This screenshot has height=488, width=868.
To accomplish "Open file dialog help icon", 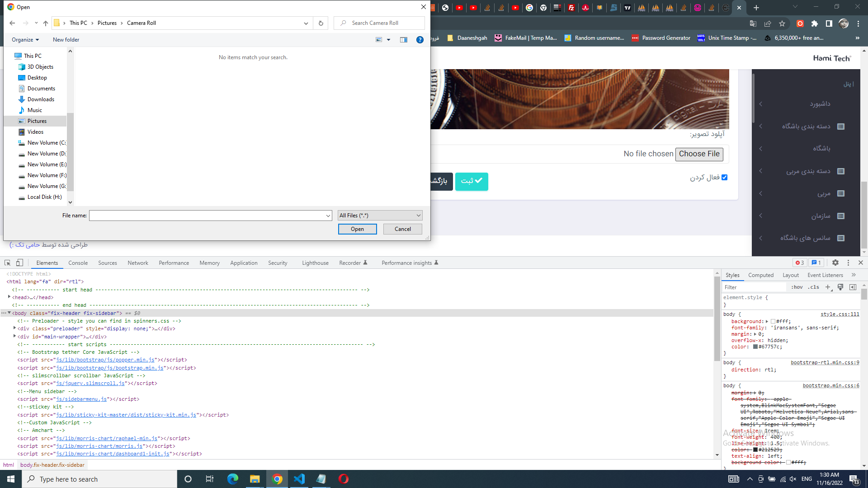I will (x=420, y=40).
